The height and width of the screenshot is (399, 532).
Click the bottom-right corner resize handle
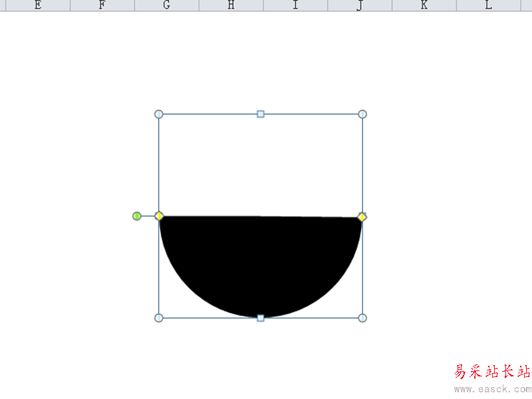click(x=362, y=318)
